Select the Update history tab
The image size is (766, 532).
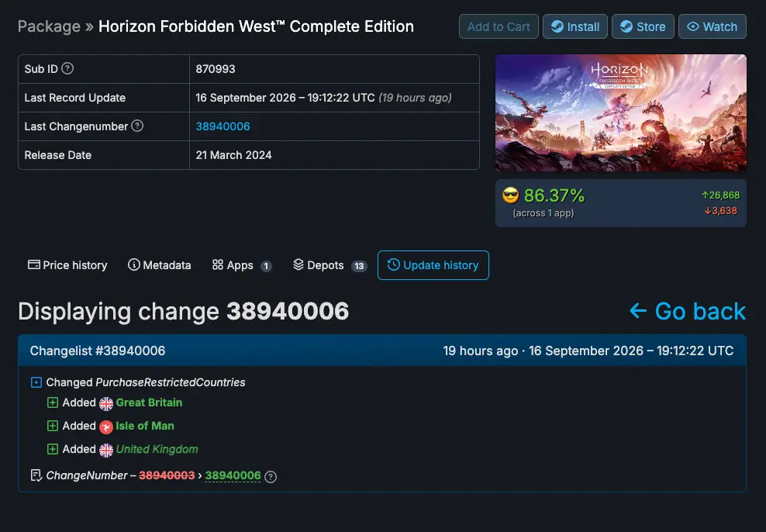(433, 265)
